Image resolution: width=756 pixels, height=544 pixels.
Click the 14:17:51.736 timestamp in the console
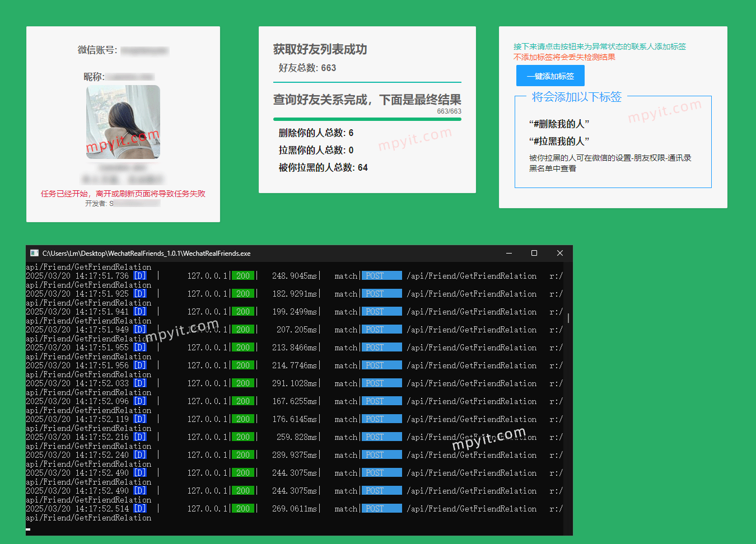[102, 276]
